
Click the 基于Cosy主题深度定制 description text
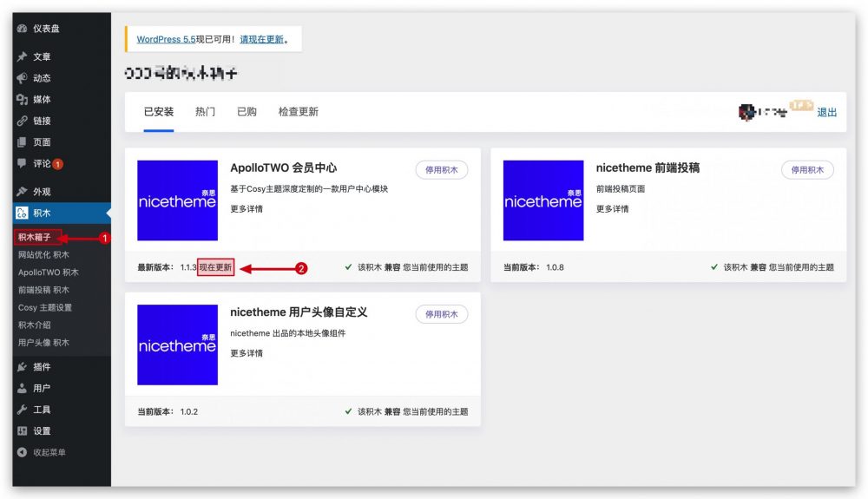[x=309, y=189]
